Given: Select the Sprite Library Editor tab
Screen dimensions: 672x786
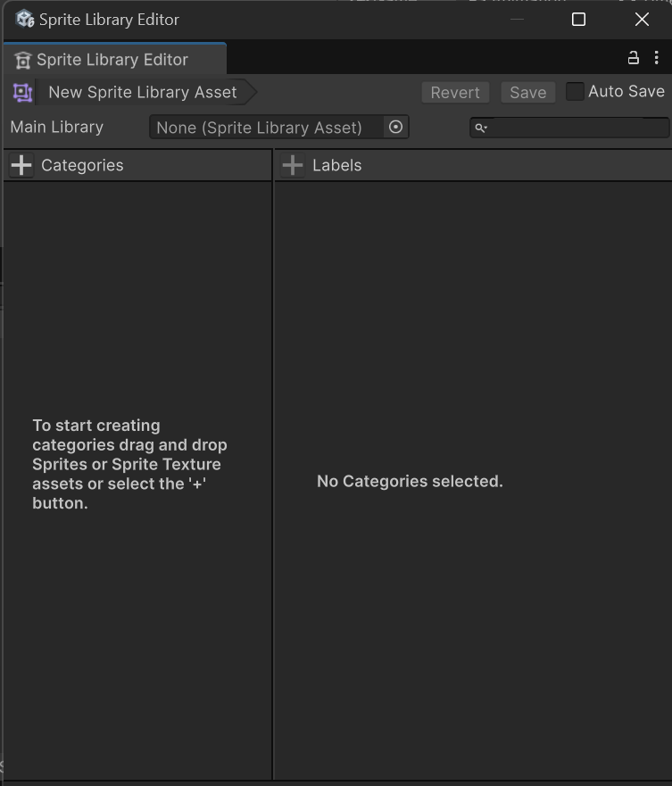Looking at the screenshot, I should [x=115, y=60].
